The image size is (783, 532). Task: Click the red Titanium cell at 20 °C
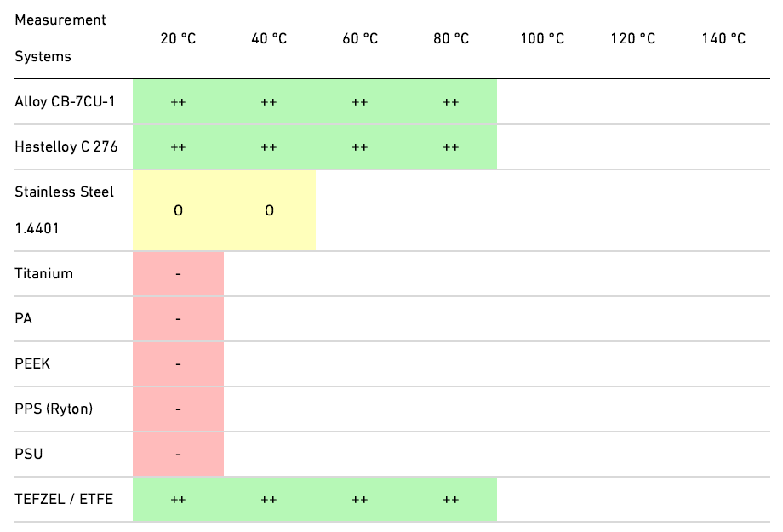[x=178, y=274]
